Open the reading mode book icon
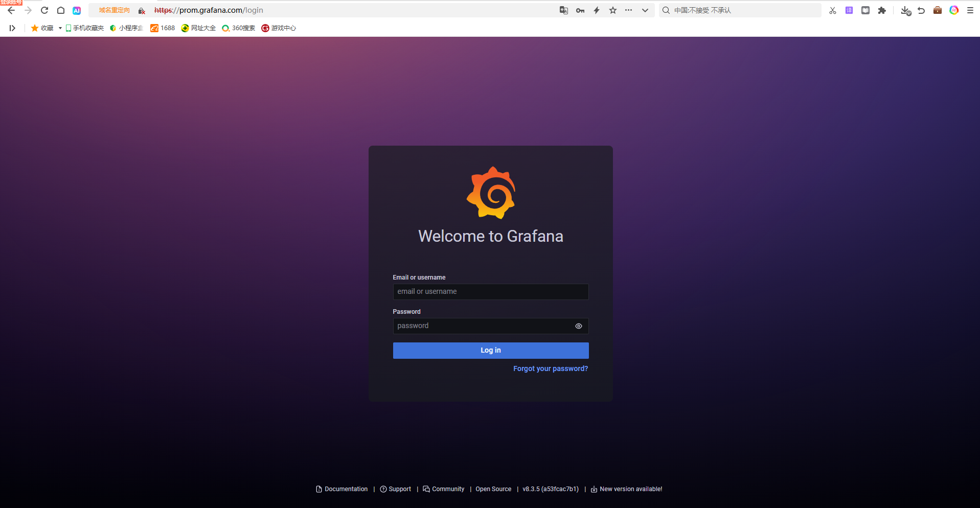 point(865,10)
